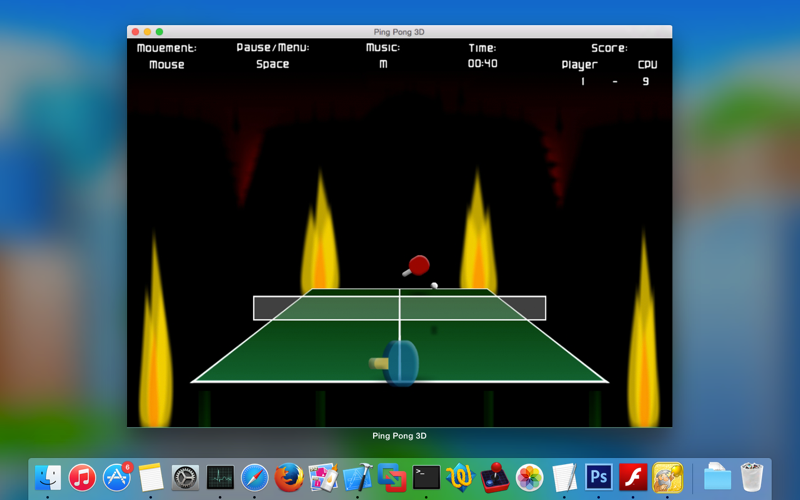Click the red CPU paddle
800x500 pixels.
pos(417,266)
